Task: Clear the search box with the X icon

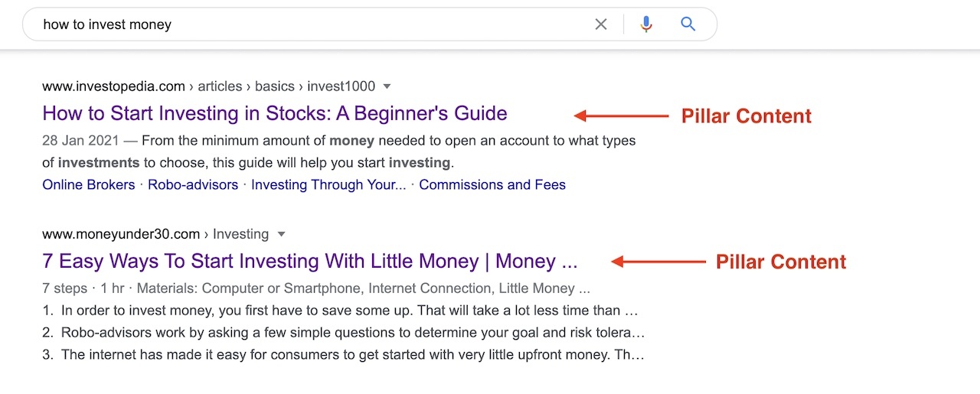Action: [x=601, y=24]
